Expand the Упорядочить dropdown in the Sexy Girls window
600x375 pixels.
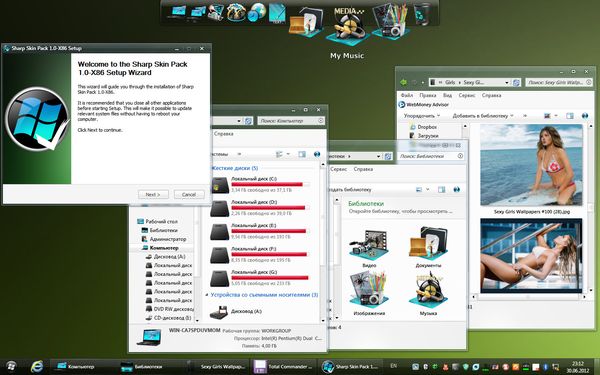[x=422, y=116]
